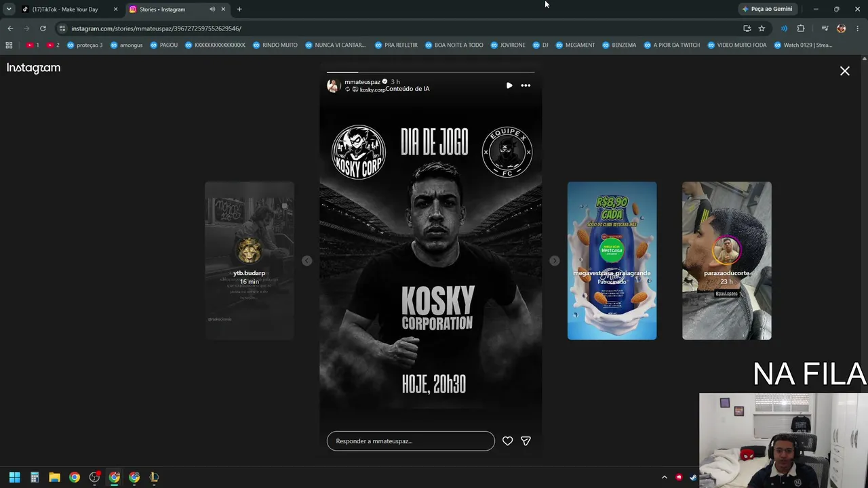Open the Windows Start menu
868x488 pixels.
point(15,477)
